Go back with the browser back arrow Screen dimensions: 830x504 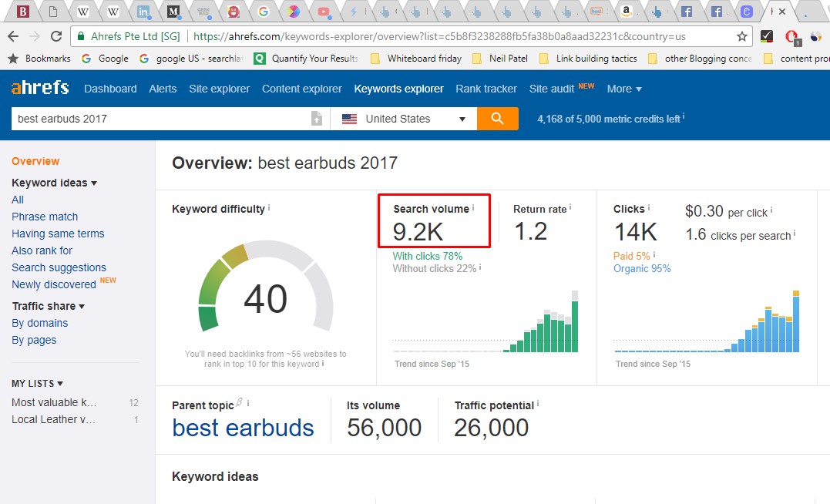(13, 36)
